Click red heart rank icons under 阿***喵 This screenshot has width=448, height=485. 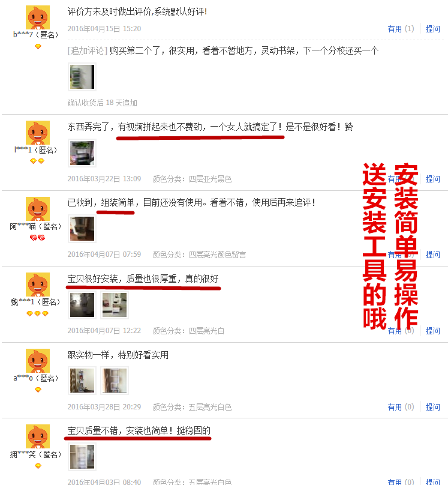point(37,238)
